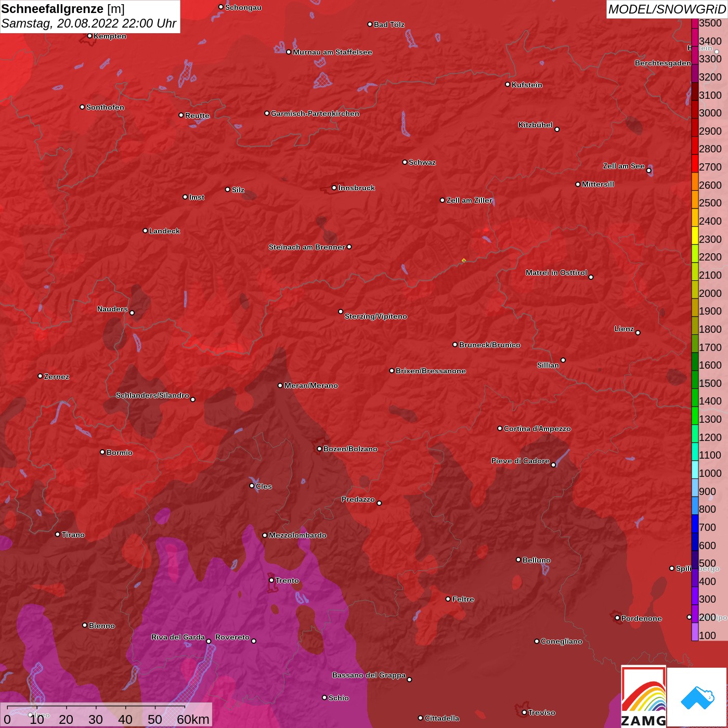Click the 100 legend value
Screen dimensions: 728x728
[707, 635]
